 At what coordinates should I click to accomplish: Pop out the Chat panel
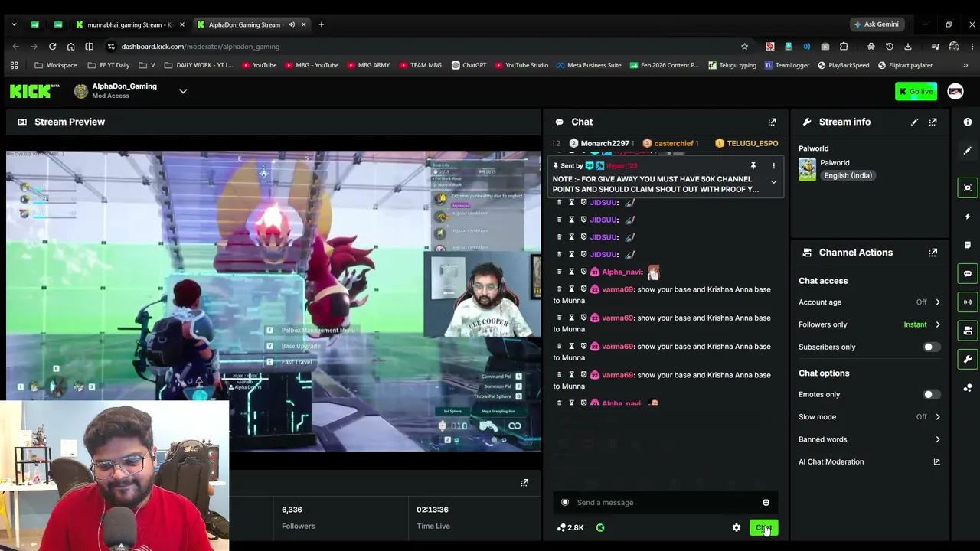coord(772,122)
